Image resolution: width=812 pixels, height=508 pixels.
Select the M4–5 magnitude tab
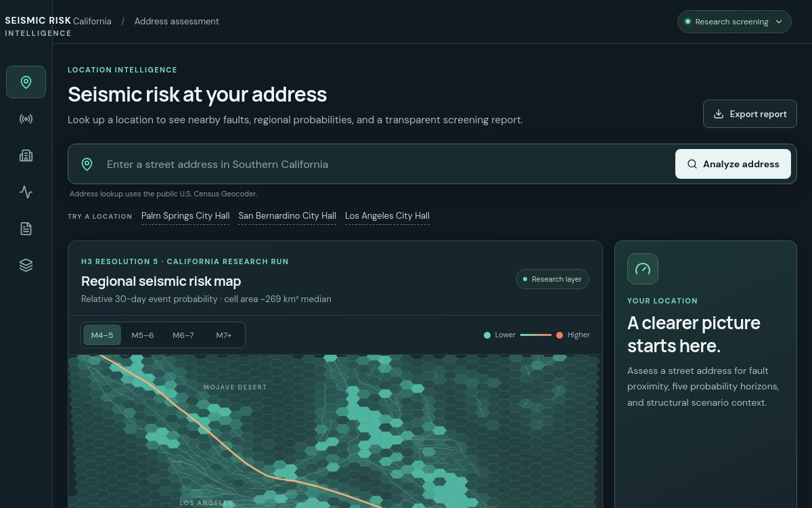tap(102, 335)
